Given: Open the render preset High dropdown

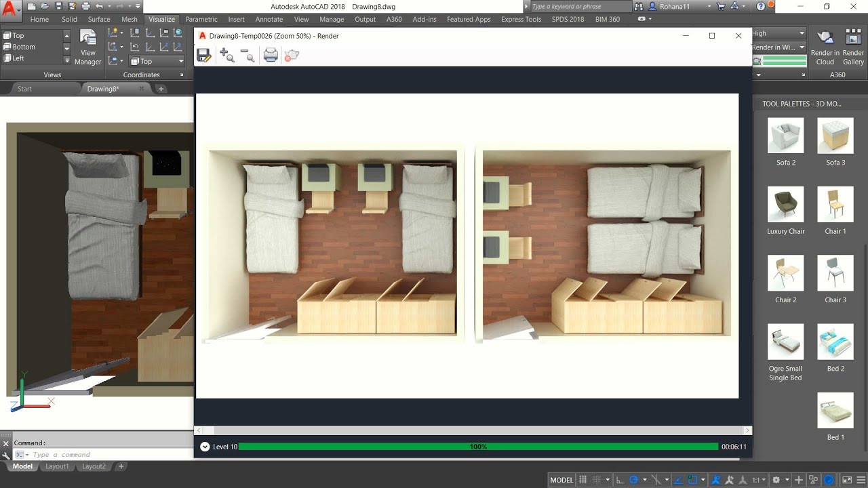Looking at the screenshot, I should coord(778,33).
